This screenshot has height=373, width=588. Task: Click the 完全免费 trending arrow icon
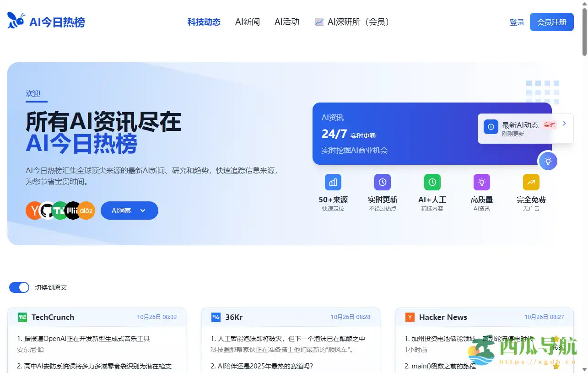531,182
